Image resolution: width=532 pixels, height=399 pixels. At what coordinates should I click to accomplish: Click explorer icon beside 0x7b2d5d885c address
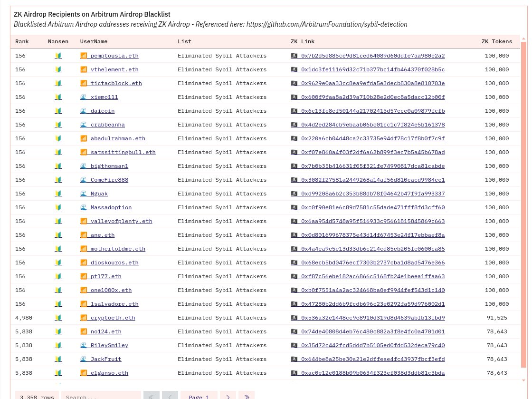(x=294, y=55)
